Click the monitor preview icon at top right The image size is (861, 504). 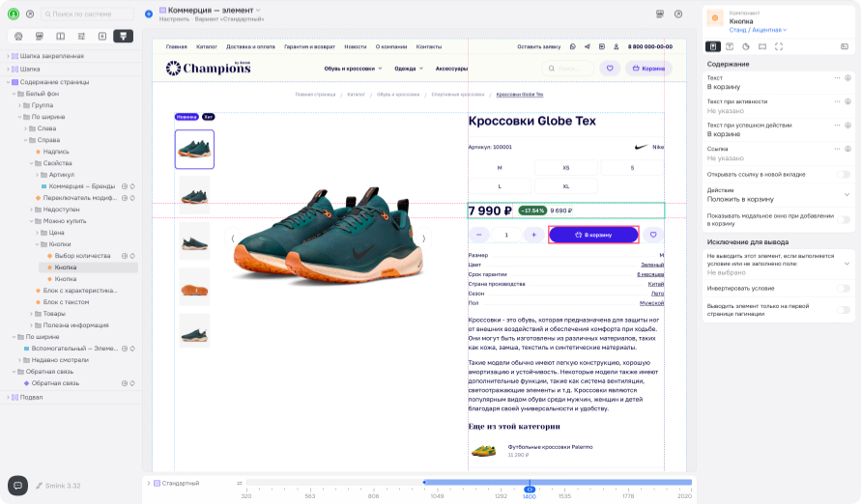click(660, 14)
